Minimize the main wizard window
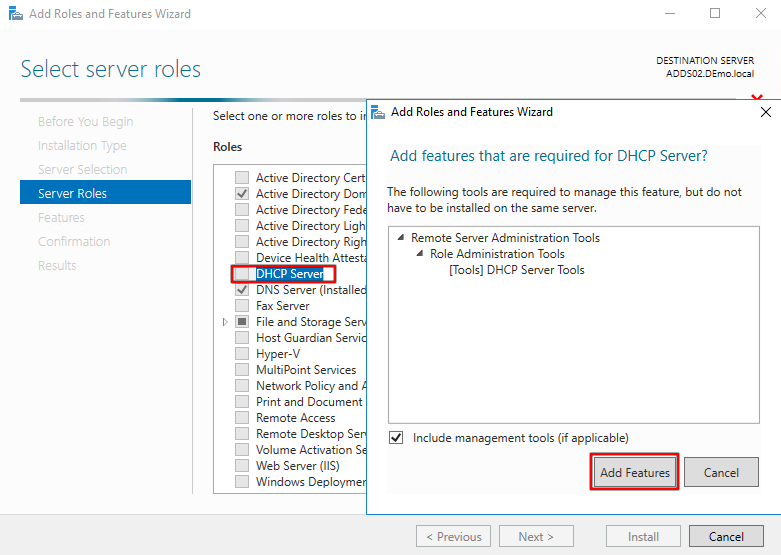Screen dimensions: 781x555 pyautogui.click(x=670, y=13)
